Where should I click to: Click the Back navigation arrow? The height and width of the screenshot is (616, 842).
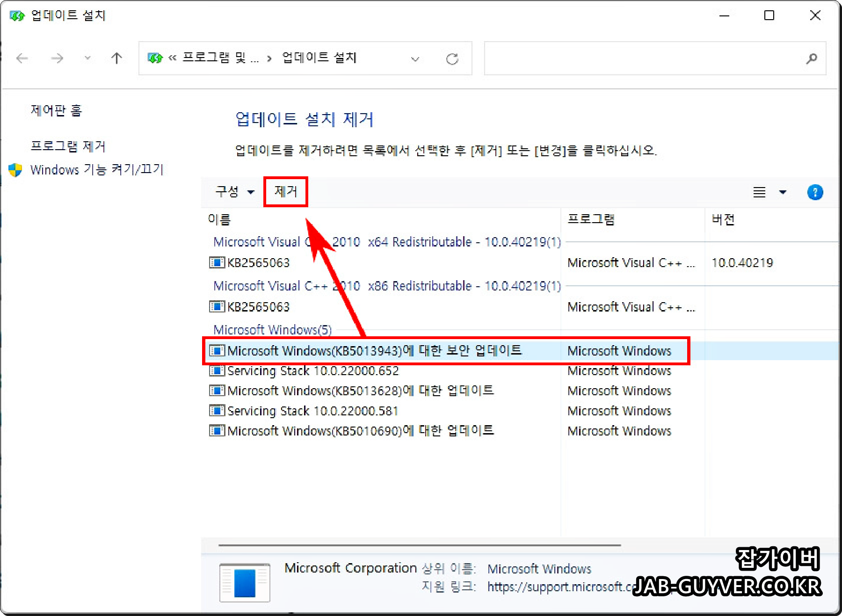coord(22,58)
